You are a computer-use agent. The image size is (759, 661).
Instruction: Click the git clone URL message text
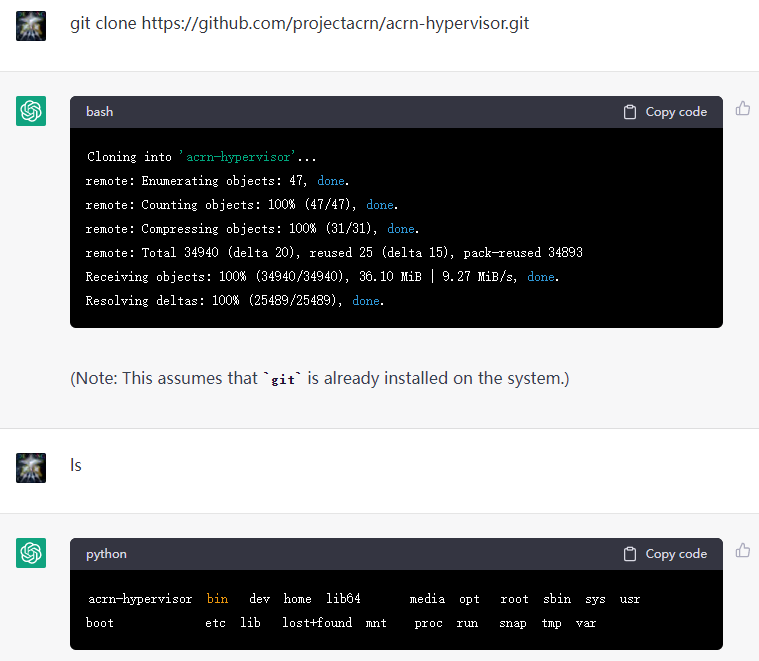299,23
